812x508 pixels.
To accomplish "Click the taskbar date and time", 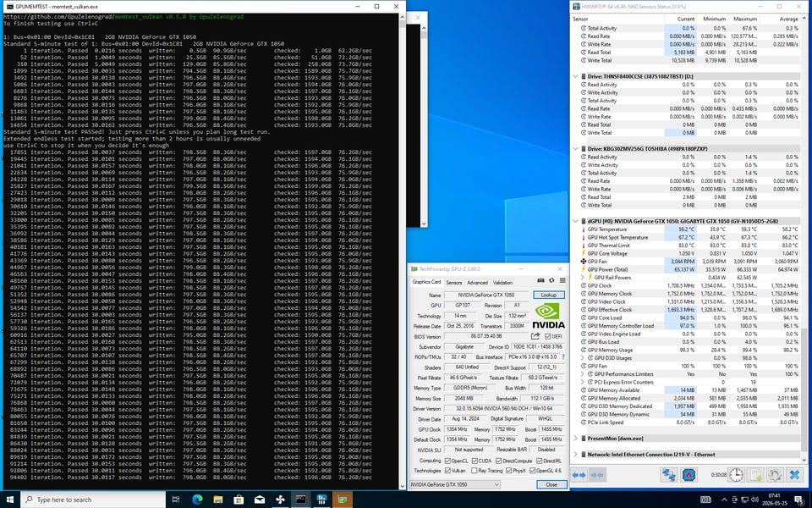I will [x=775, y=500].
